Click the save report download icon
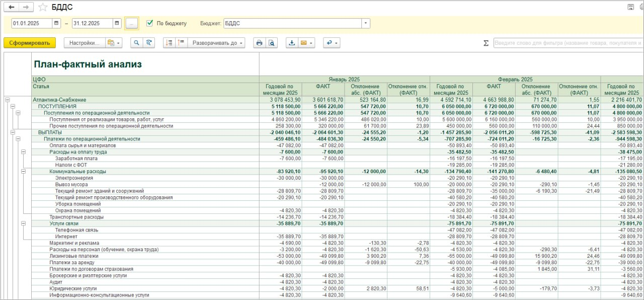Image resolution: width=644 pixels, height=300 pixels. [x=292, y=43]
